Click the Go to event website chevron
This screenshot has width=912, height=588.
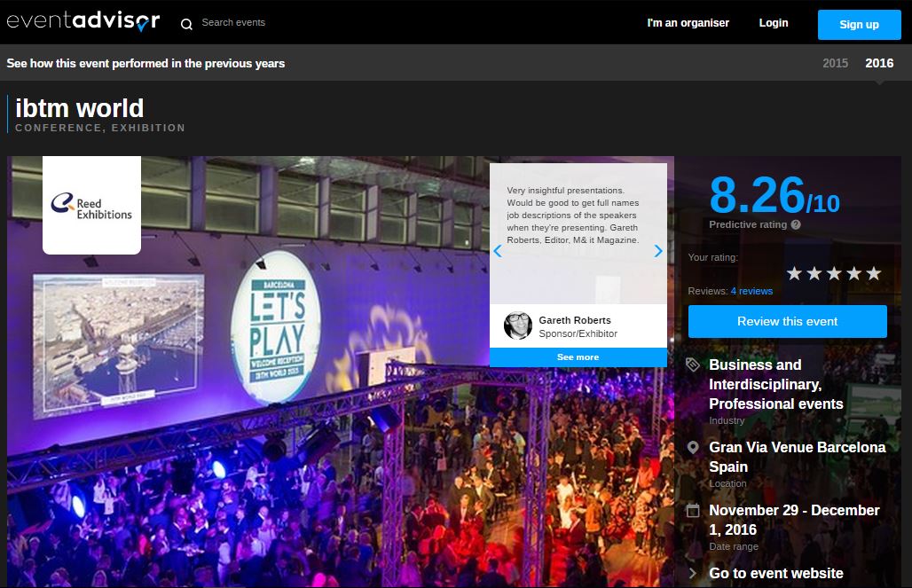(693, 574)
